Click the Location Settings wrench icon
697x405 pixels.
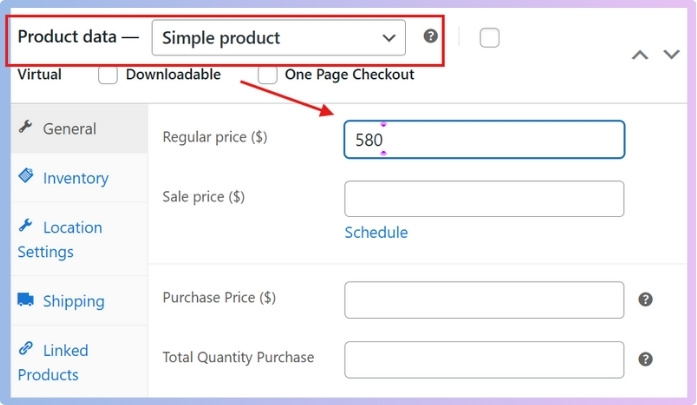pyautogui.click(x=26, y=226)
